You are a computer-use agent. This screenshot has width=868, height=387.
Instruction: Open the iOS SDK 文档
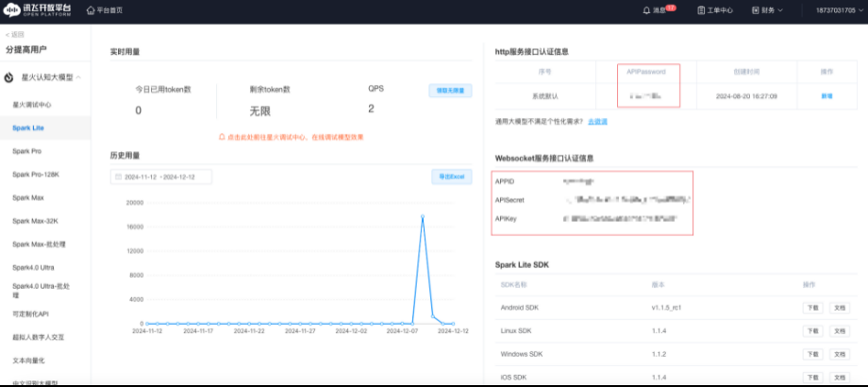point(839,378)
